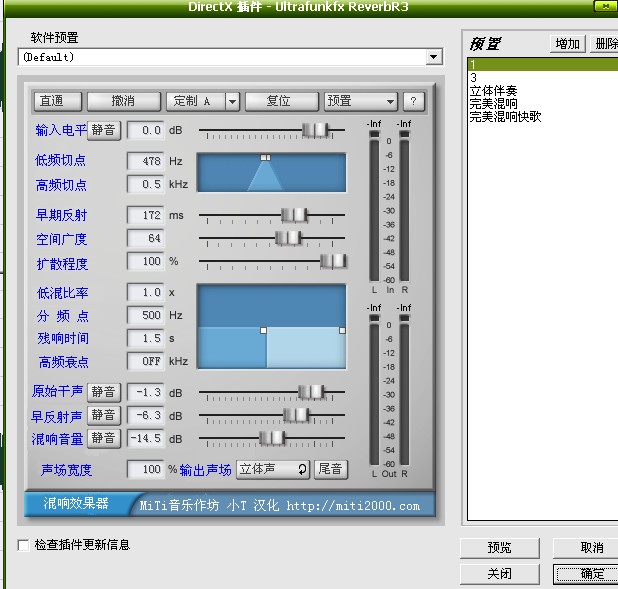
Task: Click the 关闭 close button
Action: tap(499, 574)
